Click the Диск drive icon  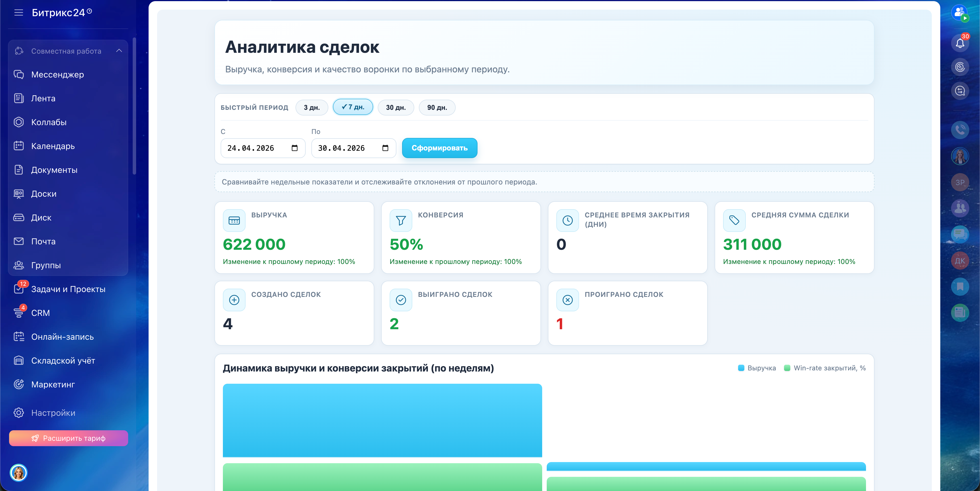click(x=19, y=217)
